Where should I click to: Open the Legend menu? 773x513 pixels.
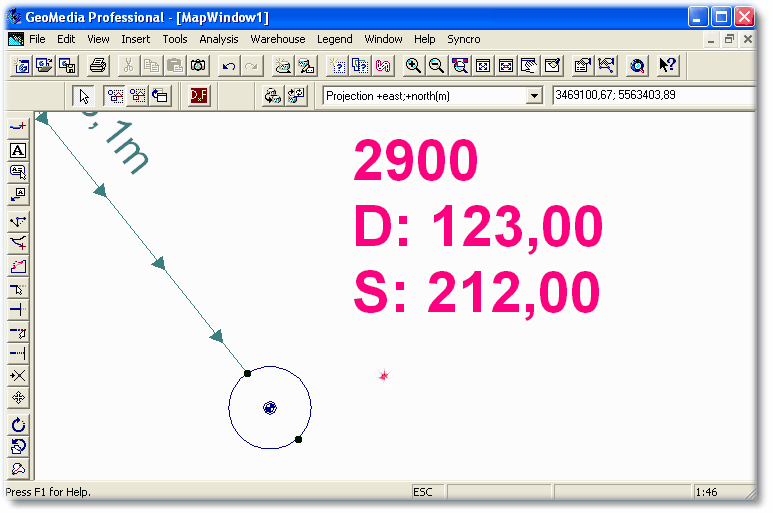click(x=335, y=39)
